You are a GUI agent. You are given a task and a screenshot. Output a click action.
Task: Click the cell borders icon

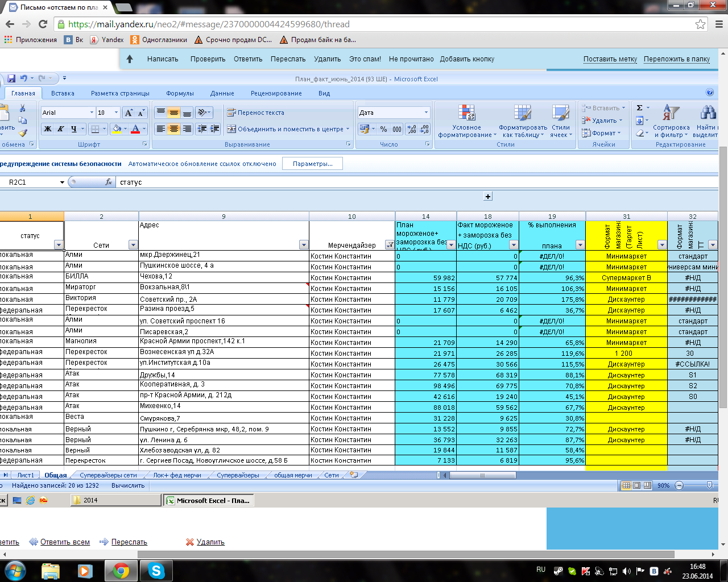[96, 129]
